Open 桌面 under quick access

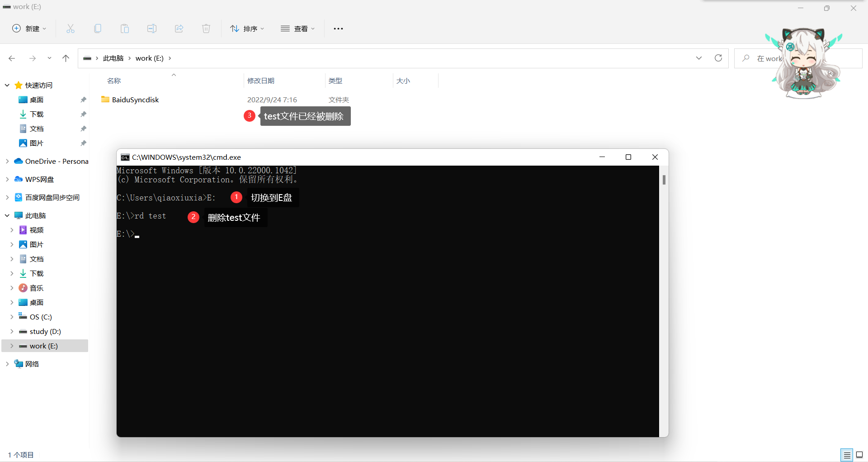click(37, 100)
